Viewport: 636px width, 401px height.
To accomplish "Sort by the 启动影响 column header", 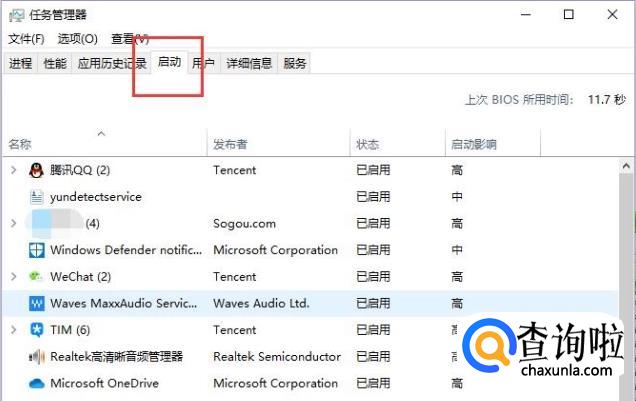I will point(493,144).
